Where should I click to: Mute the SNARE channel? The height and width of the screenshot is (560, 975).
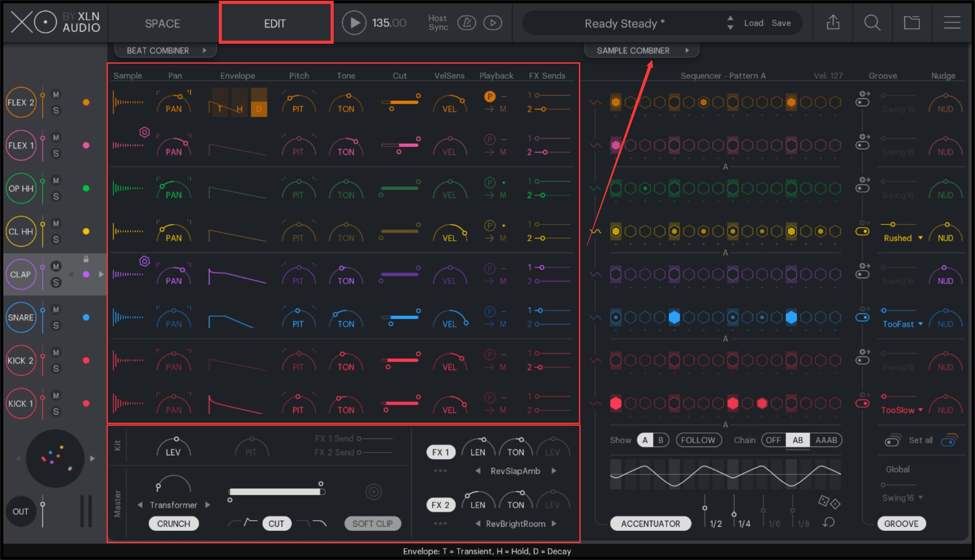[56, 309]
